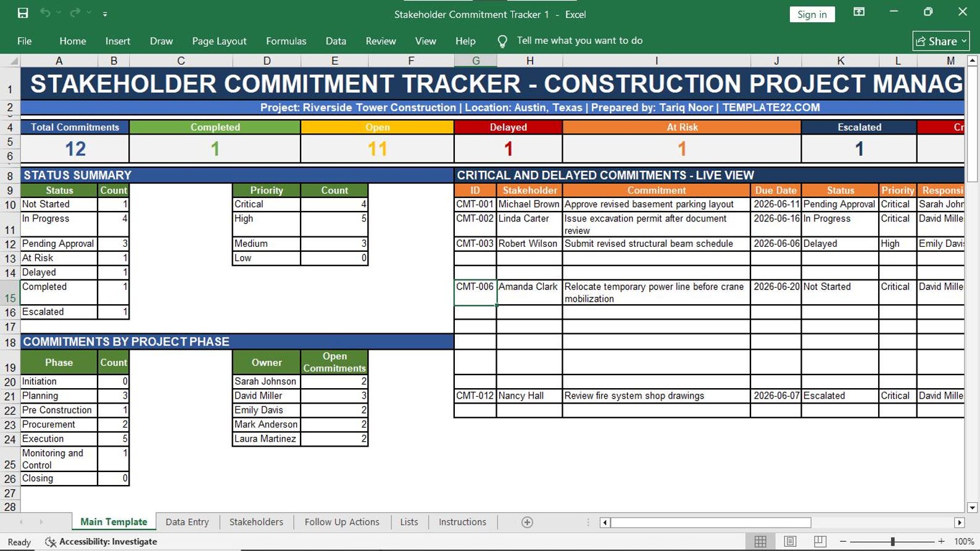Click Michael Brown stakeholder cell
Viewport: 980px width, 551px height.
point(529,204)
